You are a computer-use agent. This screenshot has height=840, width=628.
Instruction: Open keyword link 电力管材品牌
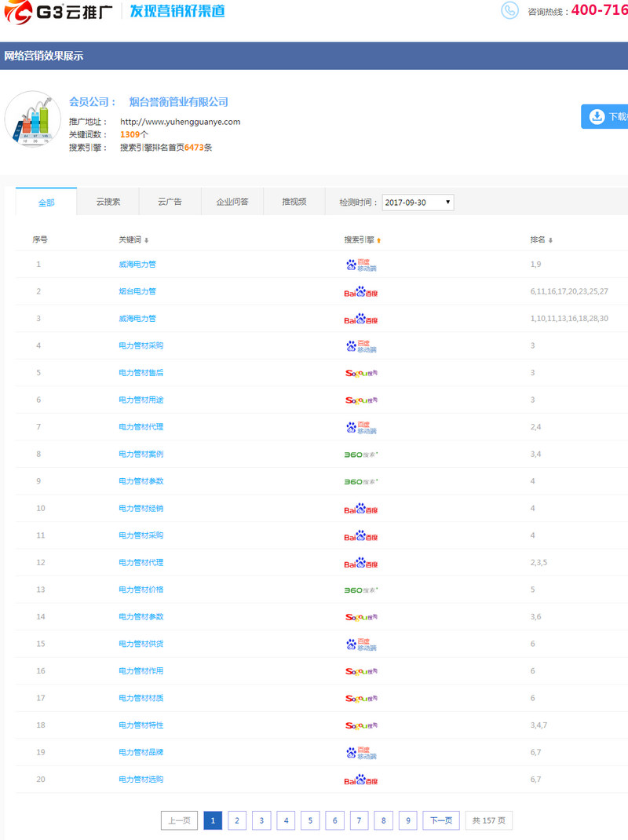pos(141,752)
